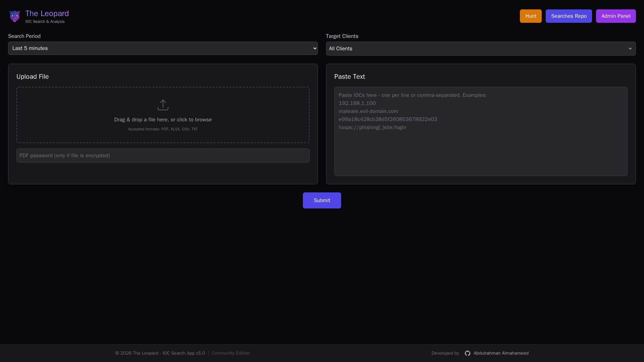Click the GitHub icon in footer

pos(467,353)
